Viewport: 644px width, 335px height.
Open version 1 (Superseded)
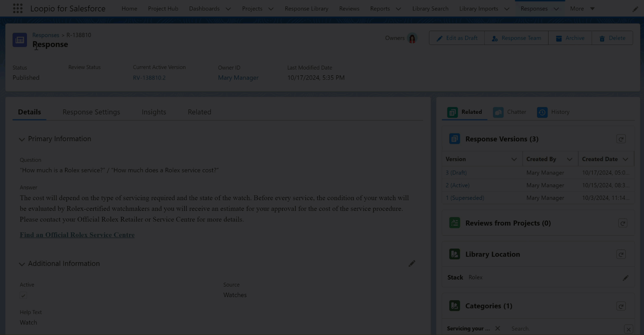[465, 198]
